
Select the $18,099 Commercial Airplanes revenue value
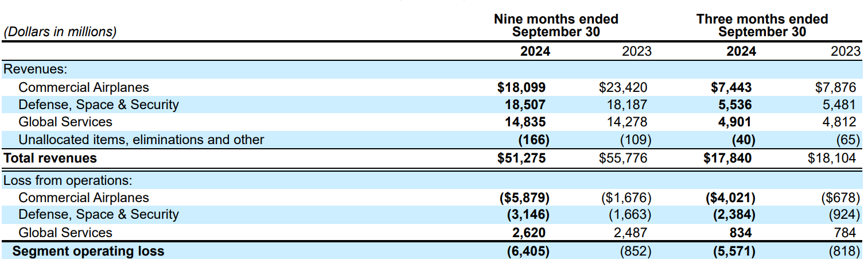click(x=521, y=87)
